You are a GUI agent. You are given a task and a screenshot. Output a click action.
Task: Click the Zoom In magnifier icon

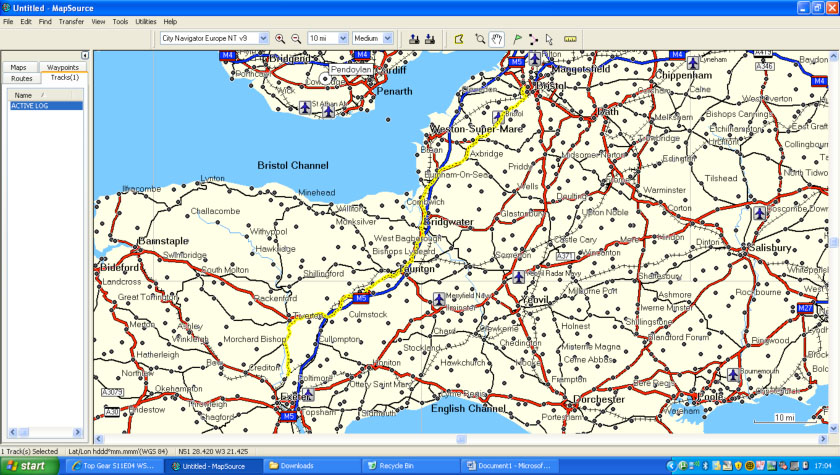[280, 39]
